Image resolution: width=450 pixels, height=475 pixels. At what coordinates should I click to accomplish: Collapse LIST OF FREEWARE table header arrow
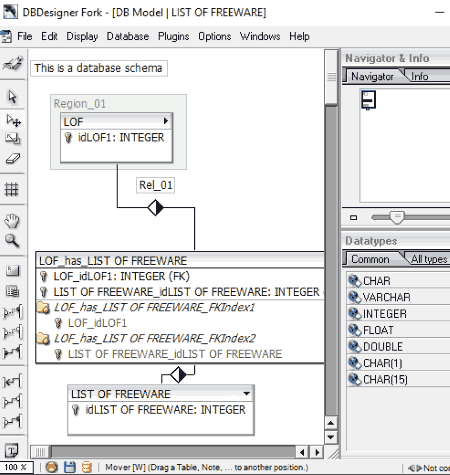(246, 394)
